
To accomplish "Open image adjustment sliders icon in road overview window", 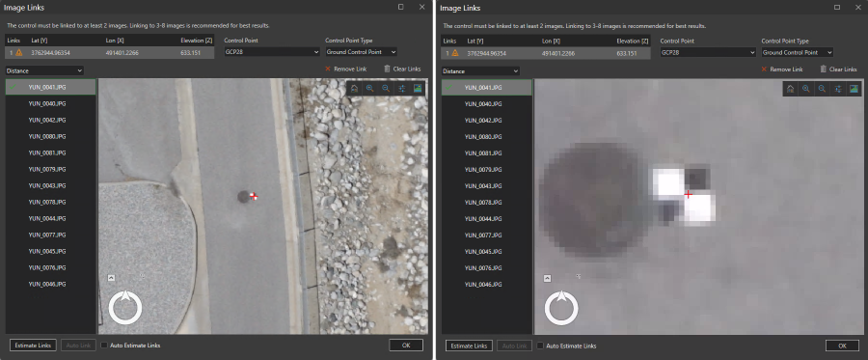I will 402,88.
